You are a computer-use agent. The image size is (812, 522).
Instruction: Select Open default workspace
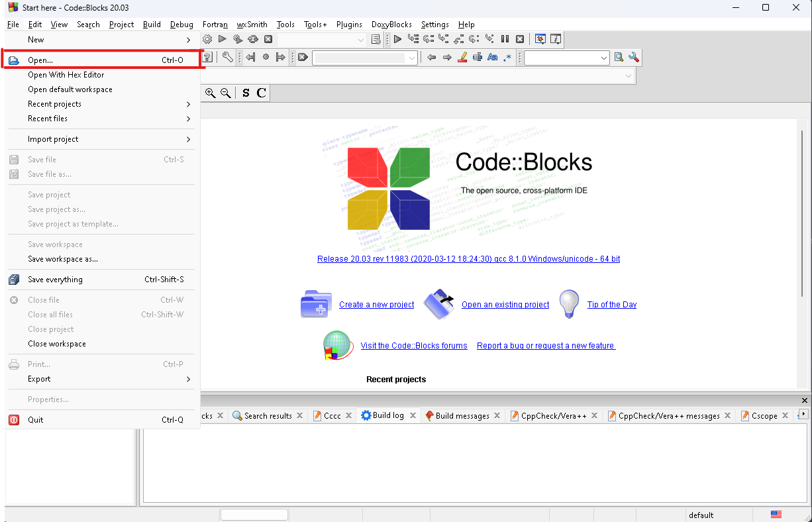click(x=103, y=89)
